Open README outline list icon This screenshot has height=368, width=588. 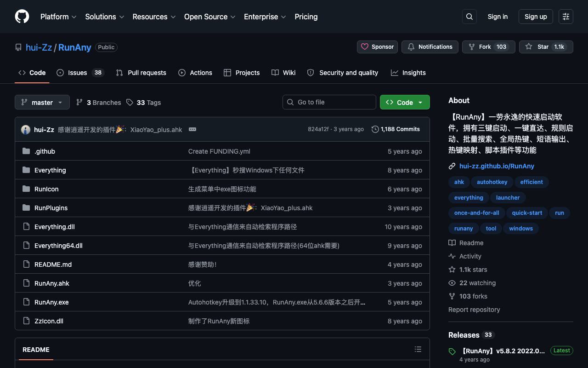[418, 350]
